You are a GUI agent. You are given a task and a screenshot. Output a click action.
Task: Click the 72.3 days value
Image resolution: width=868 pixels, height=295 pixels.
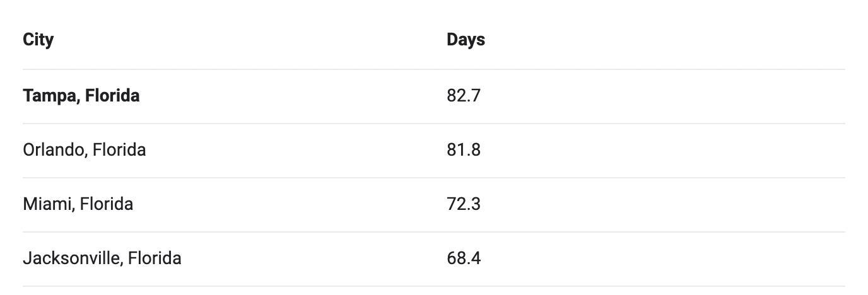pos(464,204)
